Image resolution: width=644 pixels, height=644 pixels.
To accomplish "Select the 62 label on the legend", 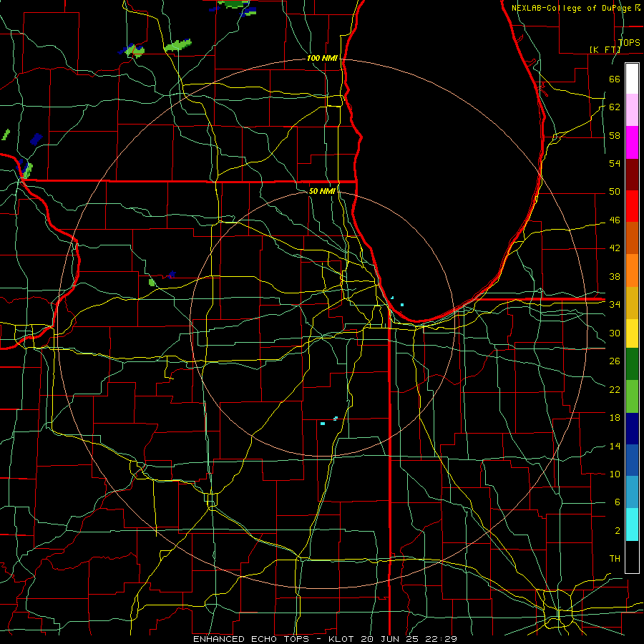I will click(x=615, y=107).
